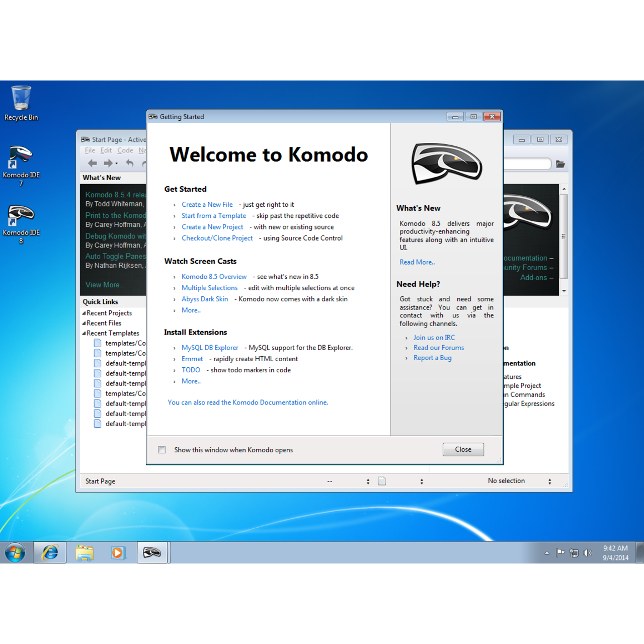The width and height of the screenshot is (644, 644).
Task: Click the Back arrow in Komodo toolbar
Action: click(x=93, y=163)
